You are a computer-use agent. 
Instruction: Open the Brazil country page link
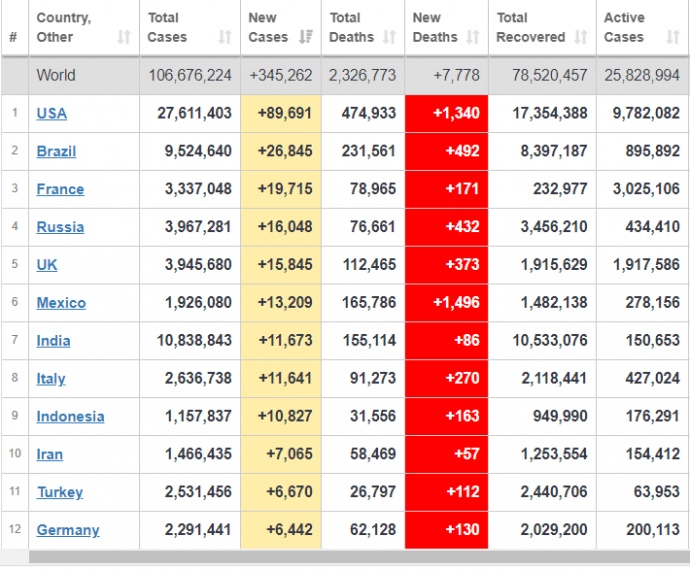[x=56, y=151]
